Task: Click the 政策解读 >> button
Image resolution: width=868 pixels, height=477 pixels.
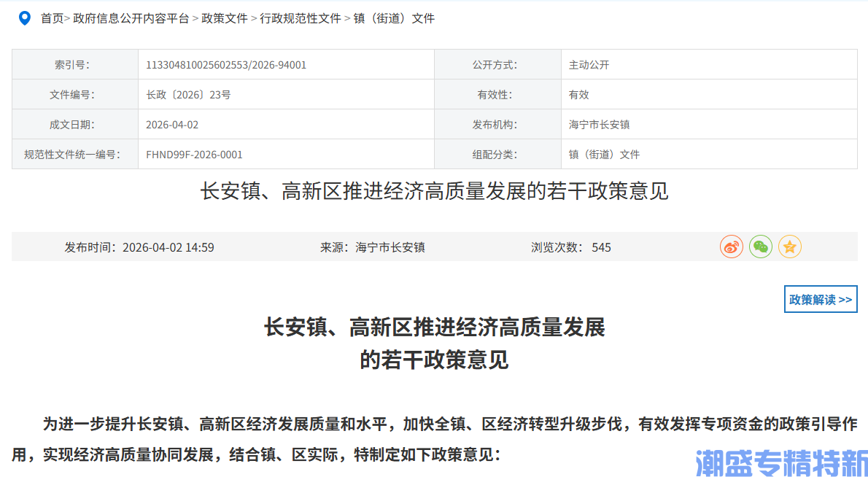Action: click(821, 299)
